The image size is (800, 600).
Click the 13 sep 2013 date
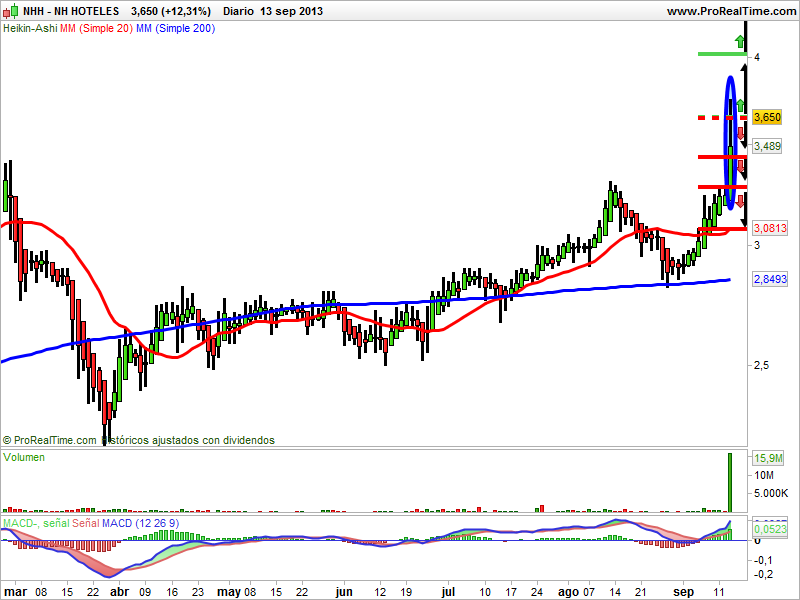(x=291, y=11)
